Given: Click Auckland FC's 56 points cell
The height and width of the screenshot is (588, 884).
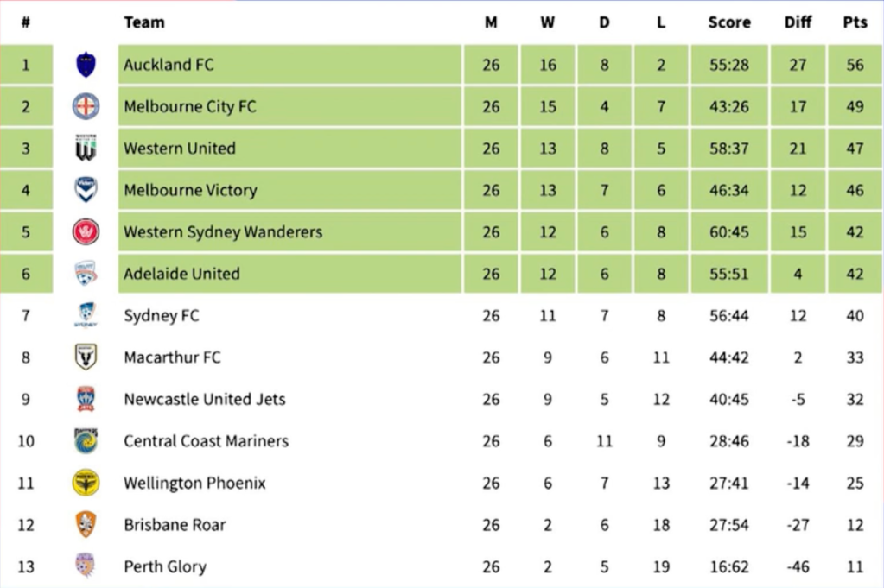Looking at the screenshot, I should (x=855, y=65).
